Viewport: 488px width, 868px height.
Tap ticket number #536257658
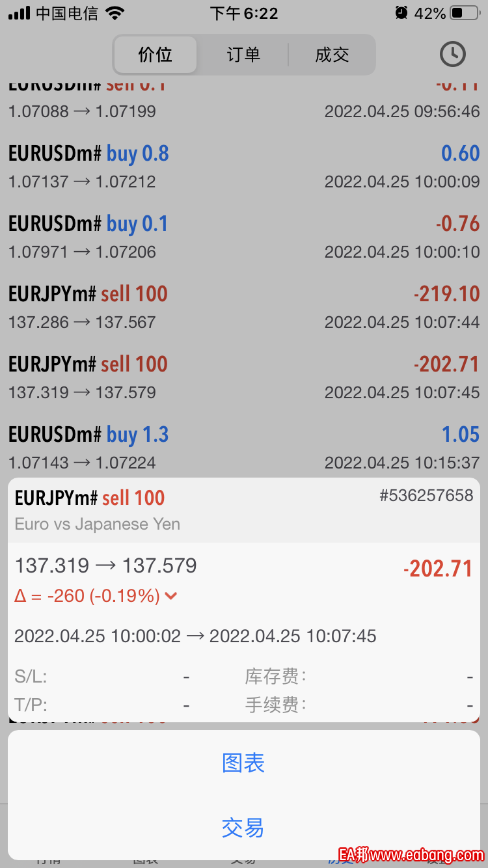coord(426,496)
